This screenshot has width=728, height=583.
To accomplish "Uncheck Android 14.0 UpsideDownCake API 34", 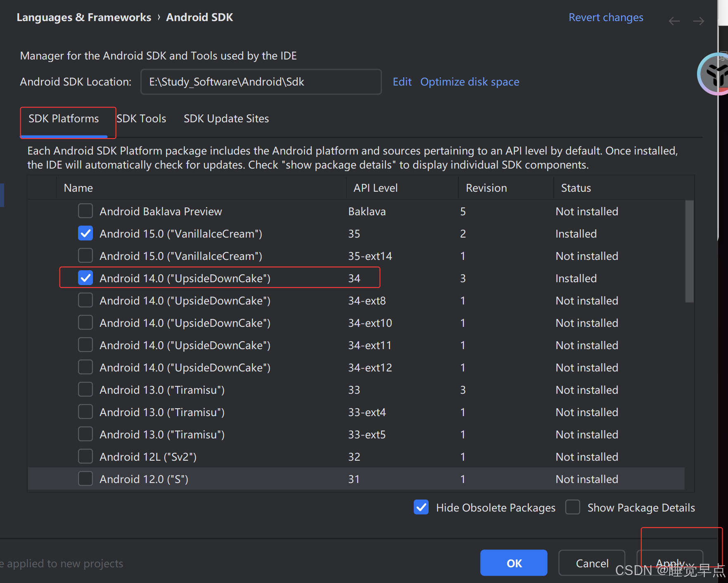I will coord(85,278).
